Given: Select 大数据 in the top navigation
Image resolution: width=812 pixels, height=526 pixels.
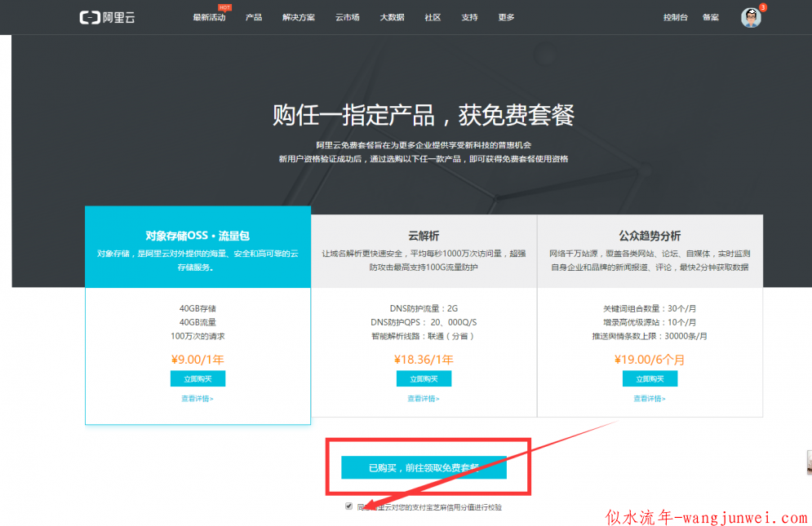Looking at the screenshot, I should click(392, 18).
